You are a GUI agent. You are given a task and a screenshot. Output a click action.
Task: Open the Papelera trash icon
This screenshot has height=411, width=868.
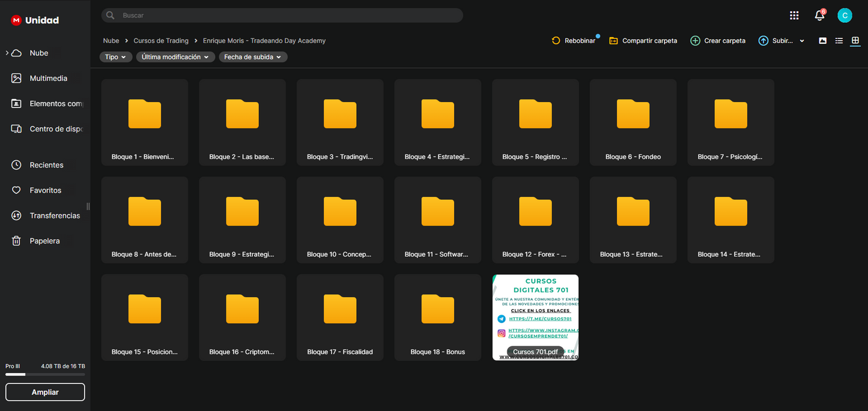pos(17,241)
